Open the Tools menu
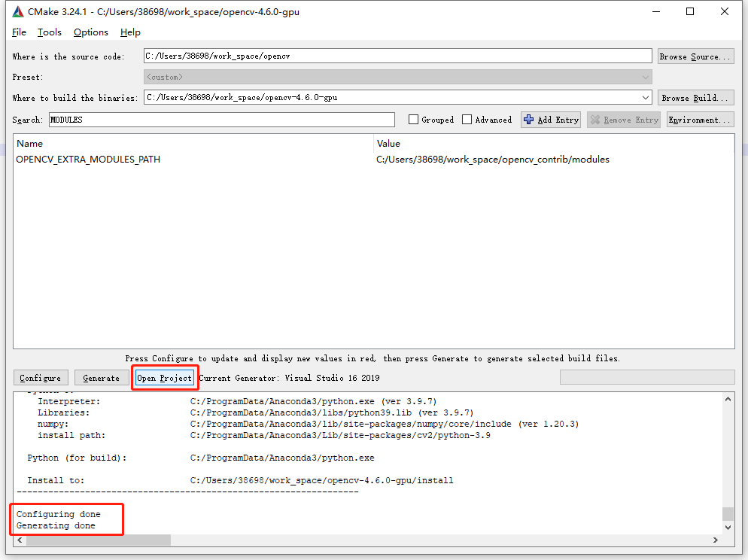Image resolution: width=748 pixels, height=560 pixels. tap(50, 32)
